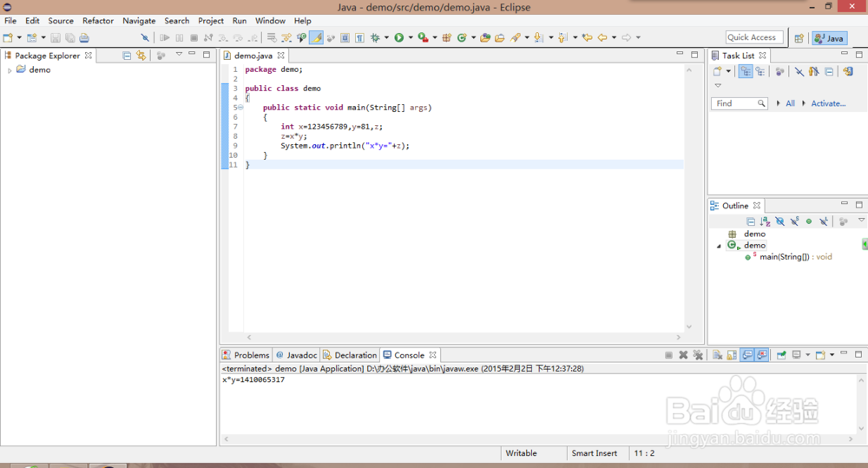Screen dimensions: 868x468
Task: Collapse all in Package Explorer
Action: (x=127, y=56)
